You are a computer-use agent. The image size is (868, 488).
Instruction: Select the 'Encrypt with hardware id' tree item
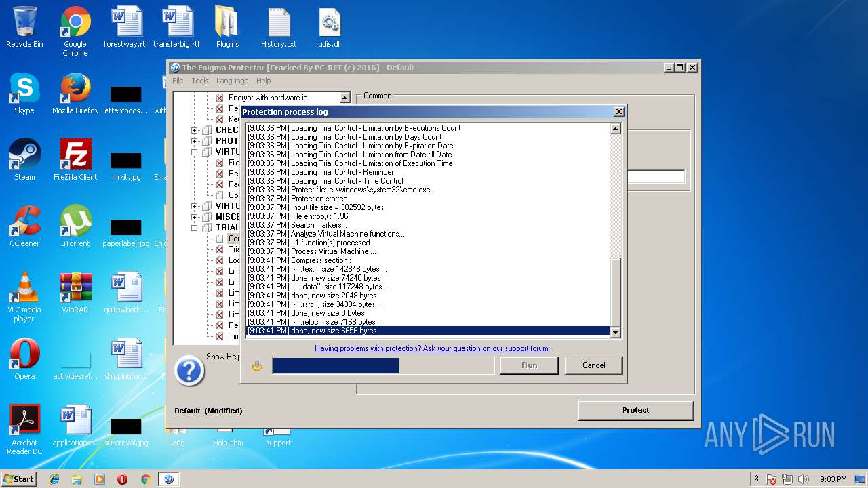coord(268,98)
